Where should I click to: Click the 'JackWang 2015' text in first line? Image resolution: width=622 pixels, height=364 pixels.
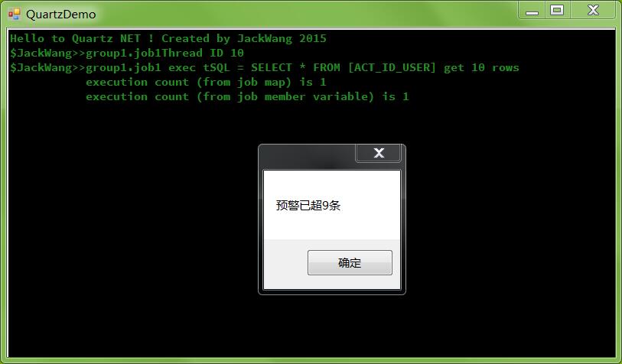pyautogui.click(x=282, y=38)
